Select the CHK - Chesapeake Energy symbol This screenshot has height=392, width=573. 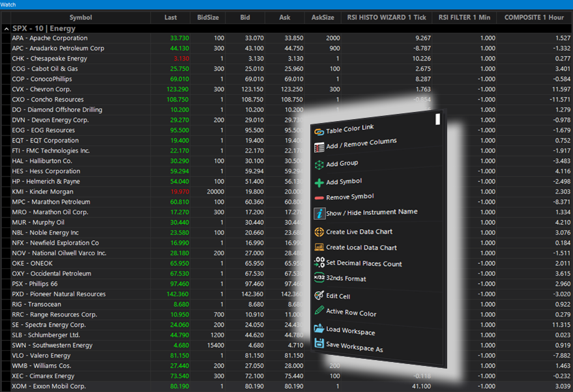(x=50, y=59)
